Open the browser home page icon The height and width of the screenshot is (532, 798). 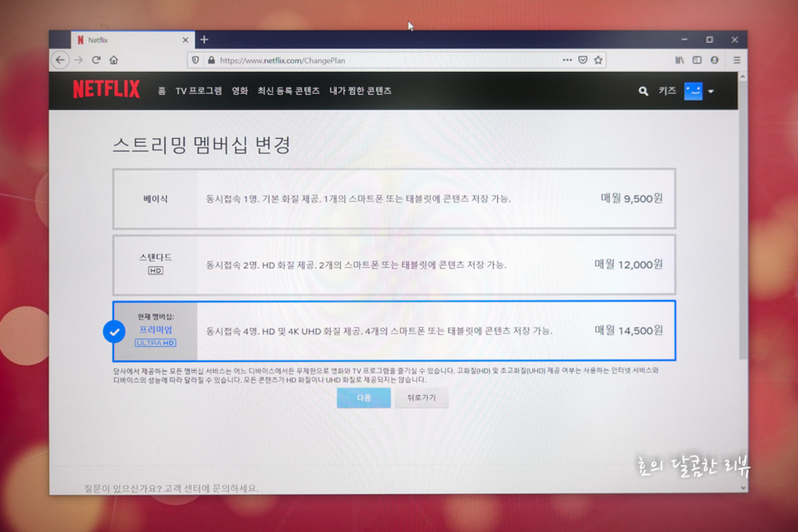113,60
